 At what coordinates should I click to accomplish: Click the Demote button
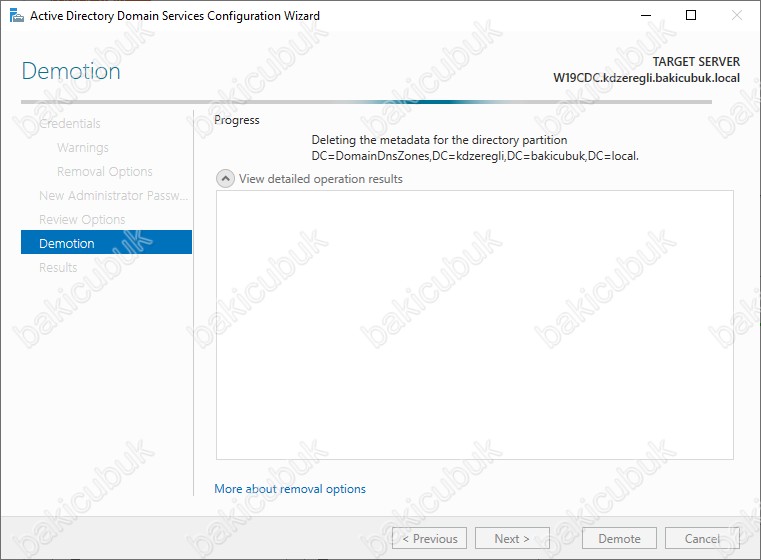click(x=619, y=539)
